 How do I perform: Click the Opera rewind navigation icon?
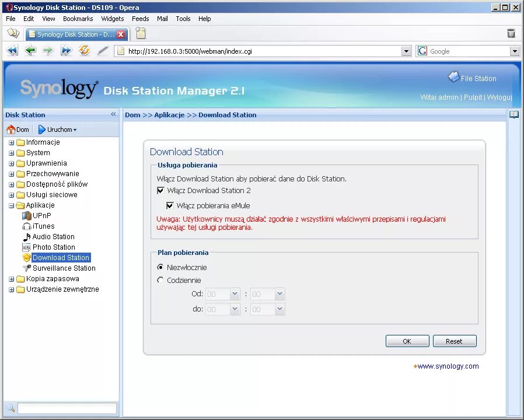12,51
